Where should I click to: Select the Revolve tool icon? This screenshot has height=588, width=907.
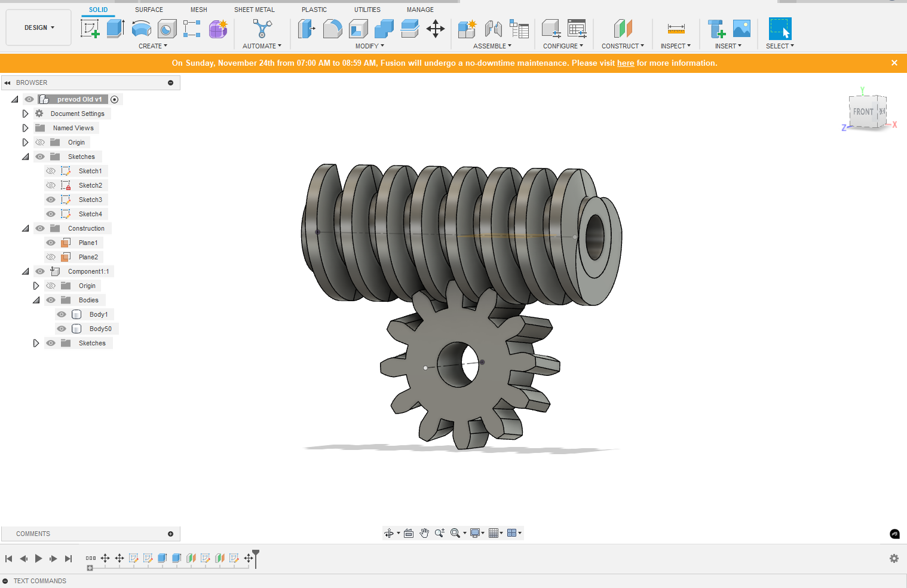(x=141, y=28)
